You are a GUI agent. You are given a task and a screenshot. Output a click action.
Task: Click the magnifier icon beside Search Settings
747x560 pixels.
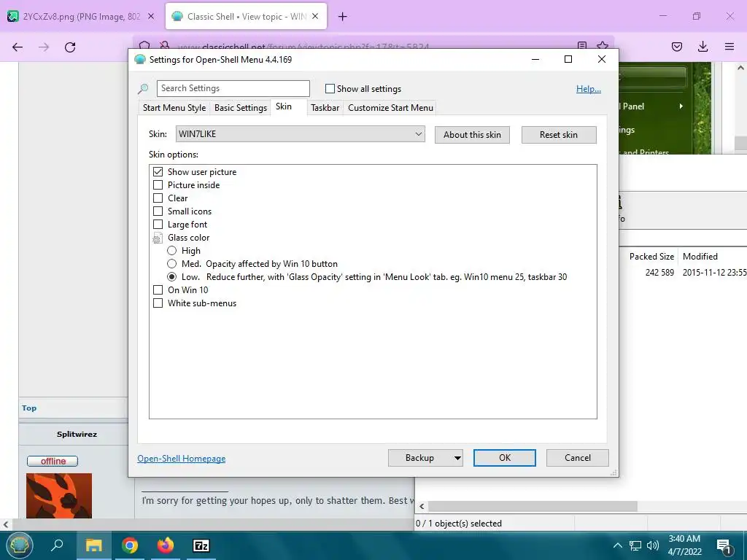pos(143,88)
